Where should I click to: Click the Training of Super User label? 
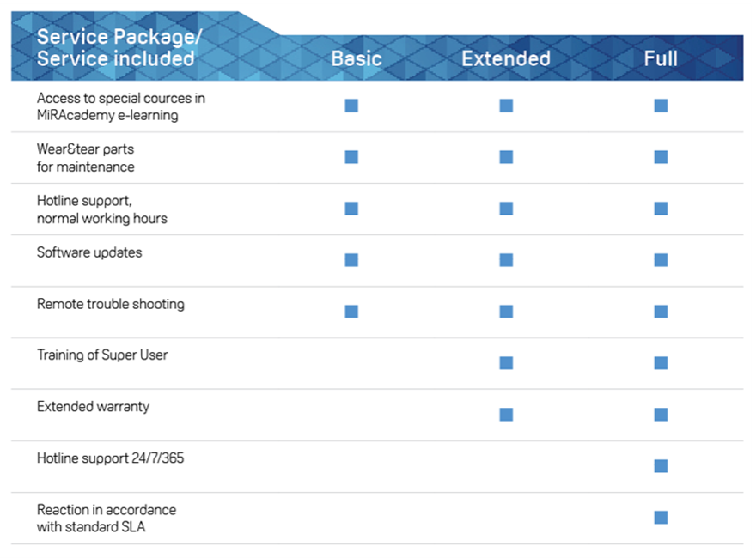pyautogui.click(x=102, y=355)
